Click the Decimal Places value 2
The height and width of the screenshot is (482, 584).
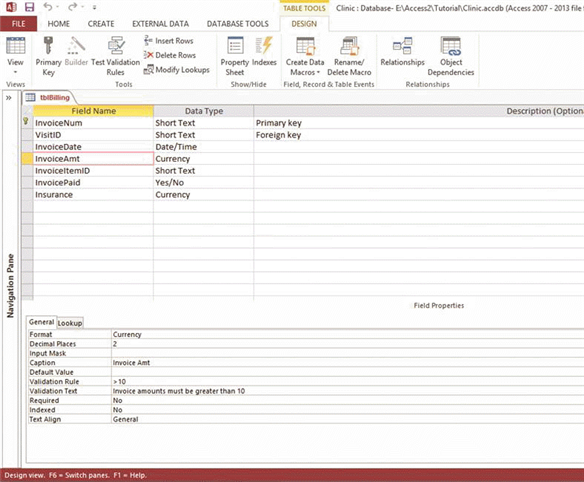point(347,344)
